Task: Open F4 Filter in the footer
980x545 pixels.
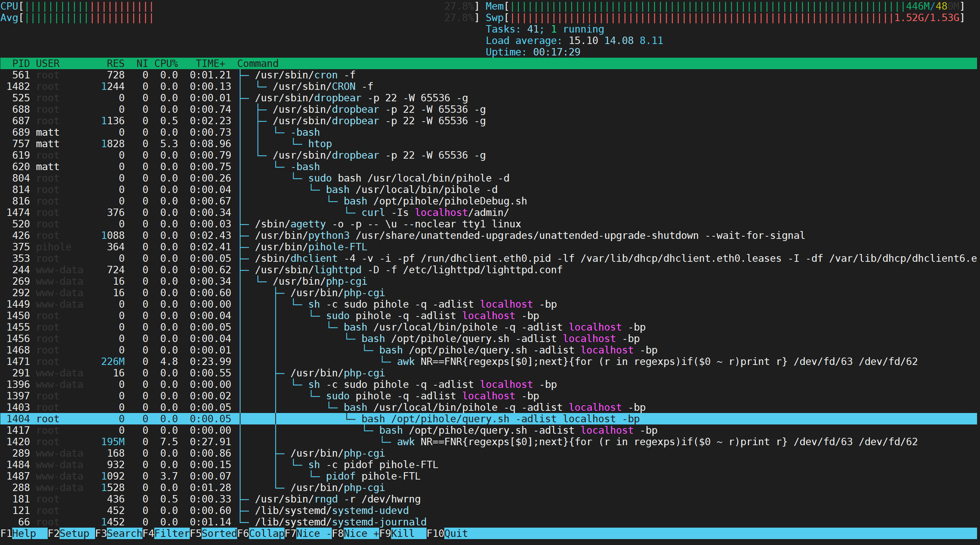Action: (166, 533)
